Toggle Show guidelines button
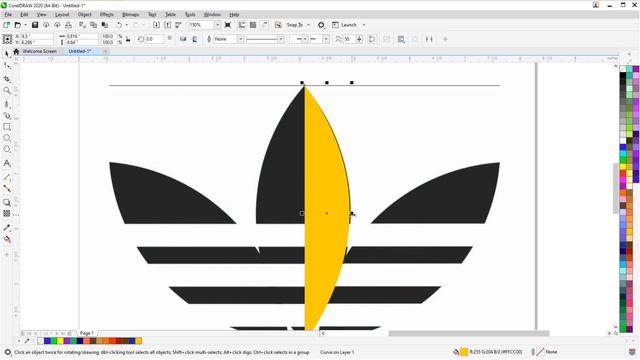 pos(264,25)
